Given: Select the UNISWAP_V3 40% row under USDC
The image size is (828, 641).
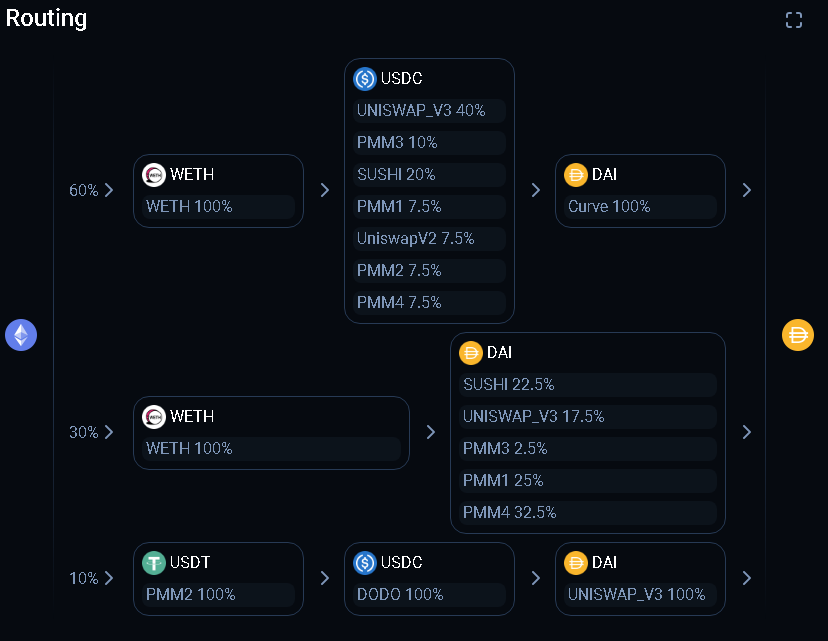Looking at the screenshot, I should pyautogui.click(x=429, y=110).
